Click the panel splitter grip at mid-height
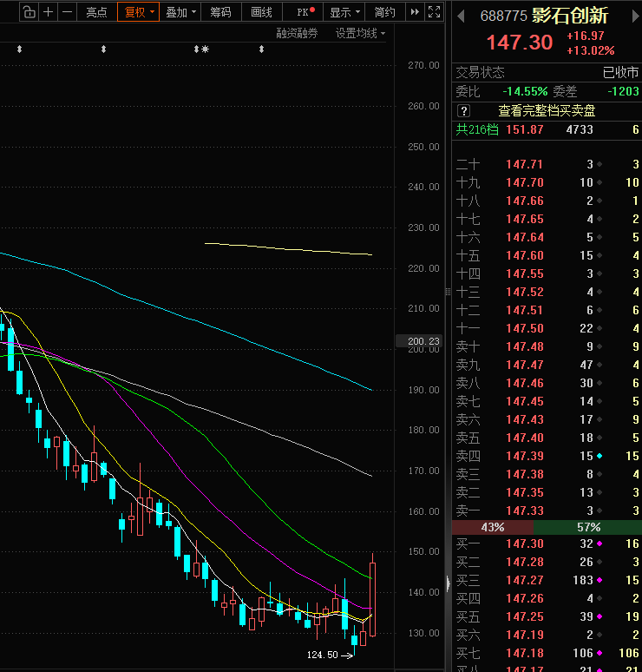Screen dimensions: 642x672 (x=448, y=292)
